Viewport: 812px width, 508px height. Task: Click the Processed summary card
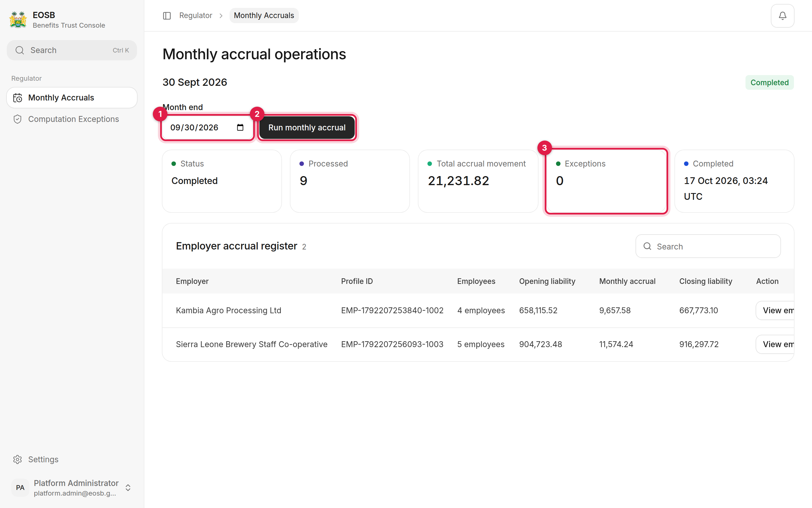pos(350,181)
